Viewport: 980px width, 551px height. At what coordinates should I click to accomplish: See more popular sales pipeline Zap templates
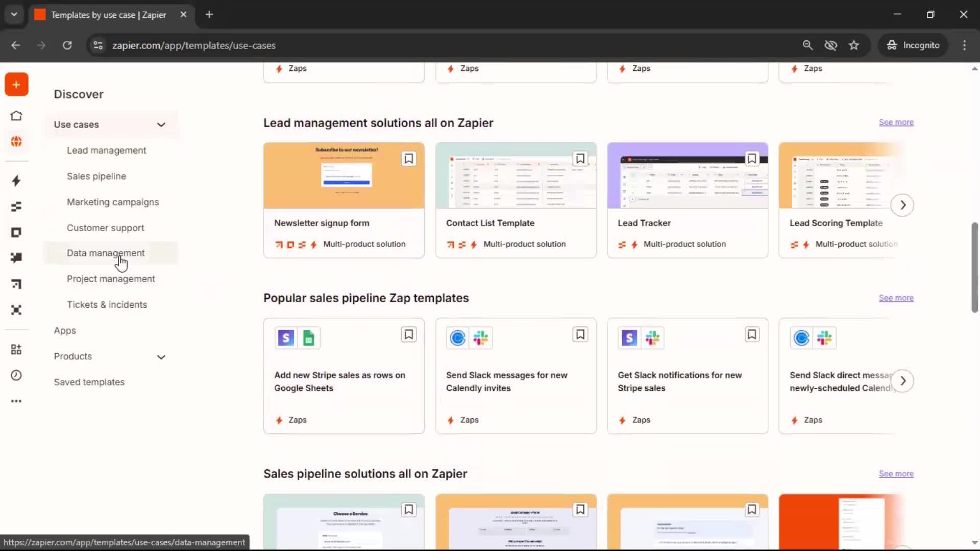click(x=896, y=298)
